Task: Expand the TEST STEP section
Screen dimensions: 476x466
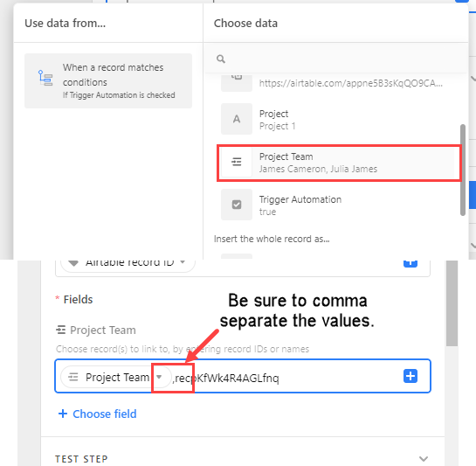Action: [424, 458]
